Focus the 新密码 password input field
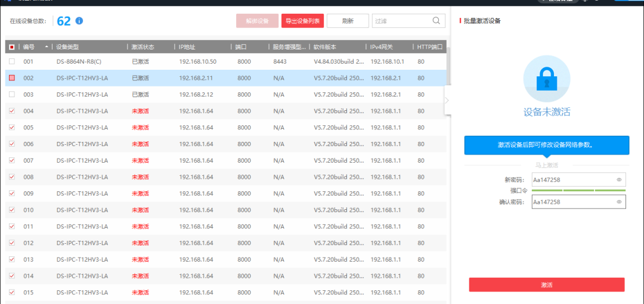 571,180
